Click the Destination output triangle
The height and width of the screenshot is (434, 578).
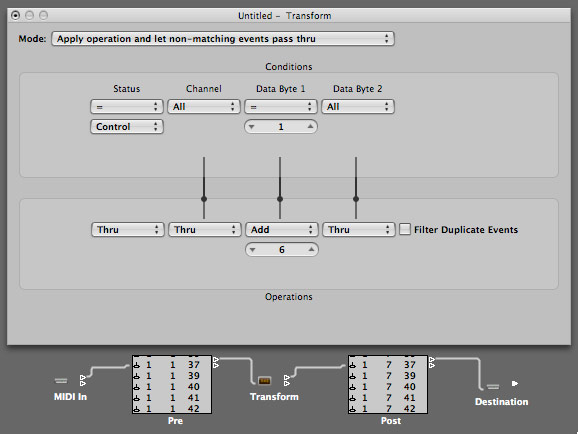(515, 383)
